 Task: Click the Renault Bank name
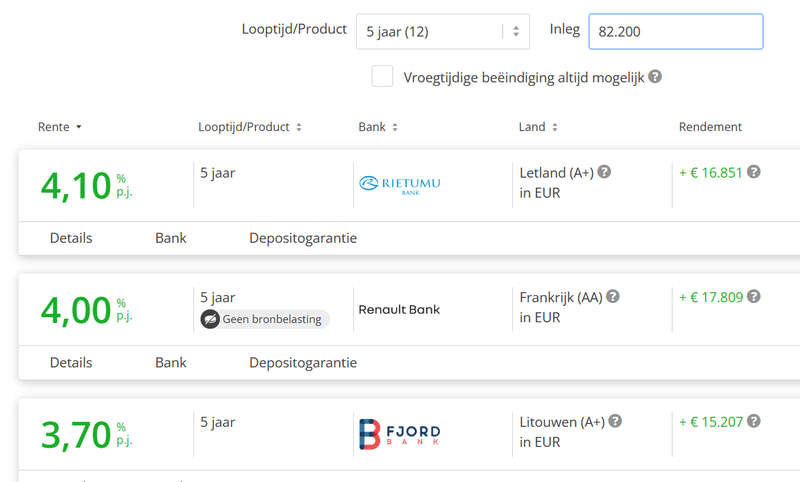click(399, 309)
